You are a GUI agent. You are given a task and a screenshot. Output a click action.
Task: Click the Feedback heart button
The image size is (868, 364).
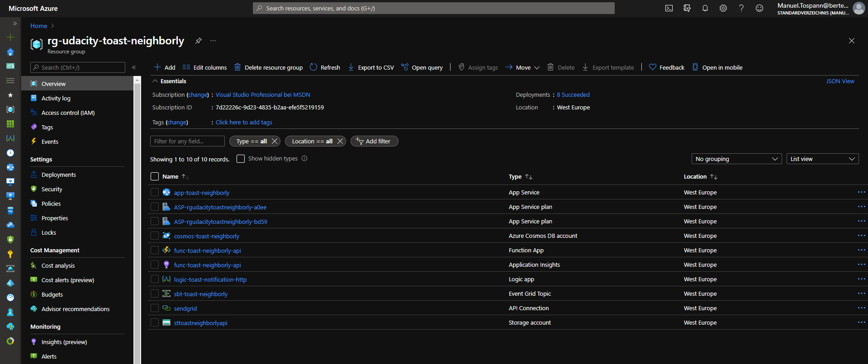point(667,67)
